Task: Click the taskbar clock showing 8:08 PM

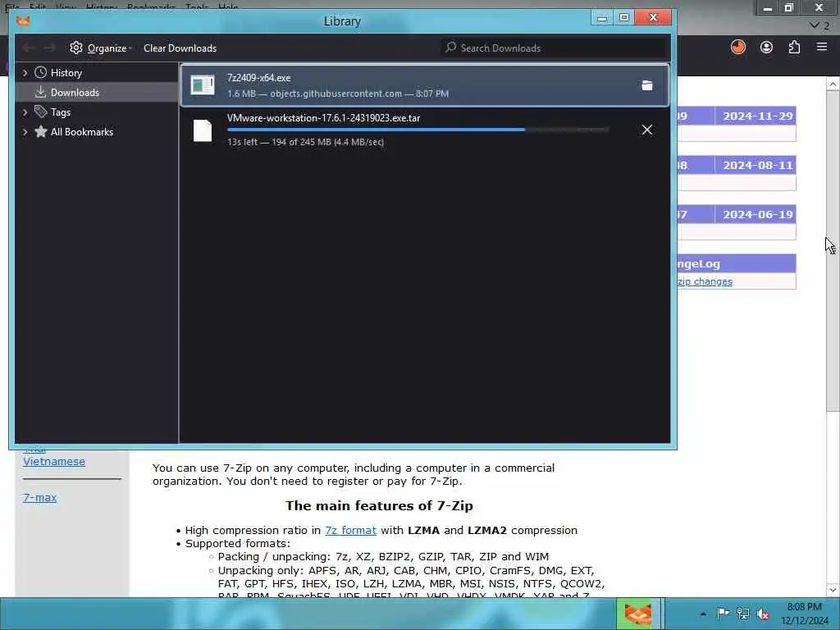Action: click(x=805, y=614)
